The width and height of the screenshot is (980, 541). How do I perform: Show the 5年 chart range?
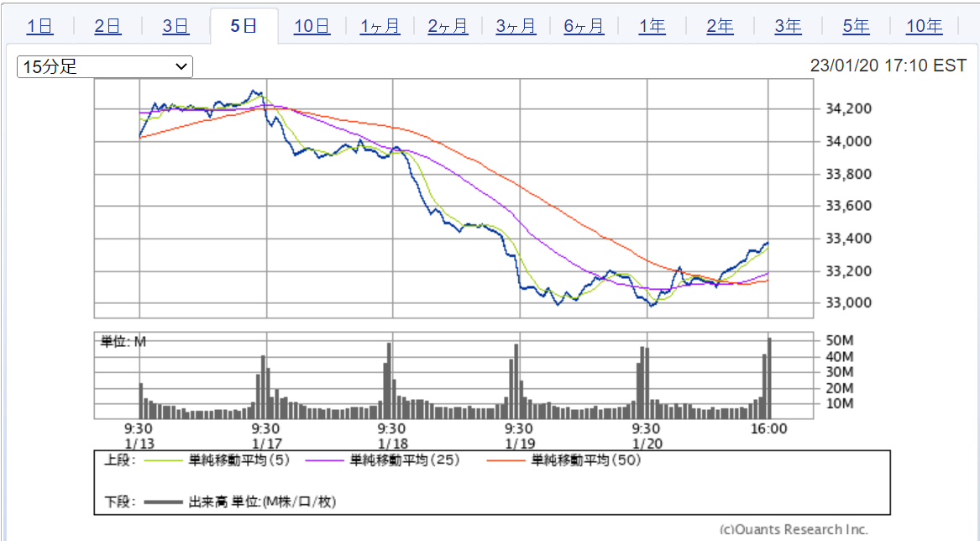[857, 26]
